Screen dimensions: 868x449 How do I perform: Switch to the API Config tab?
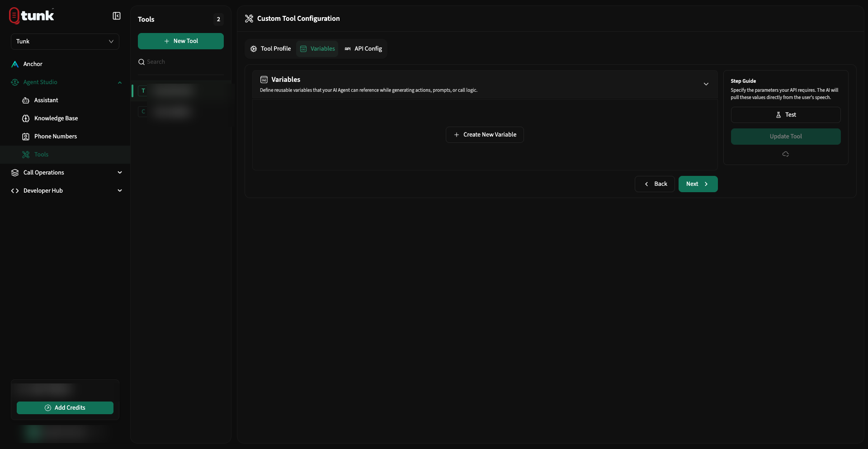coord(363,49)
